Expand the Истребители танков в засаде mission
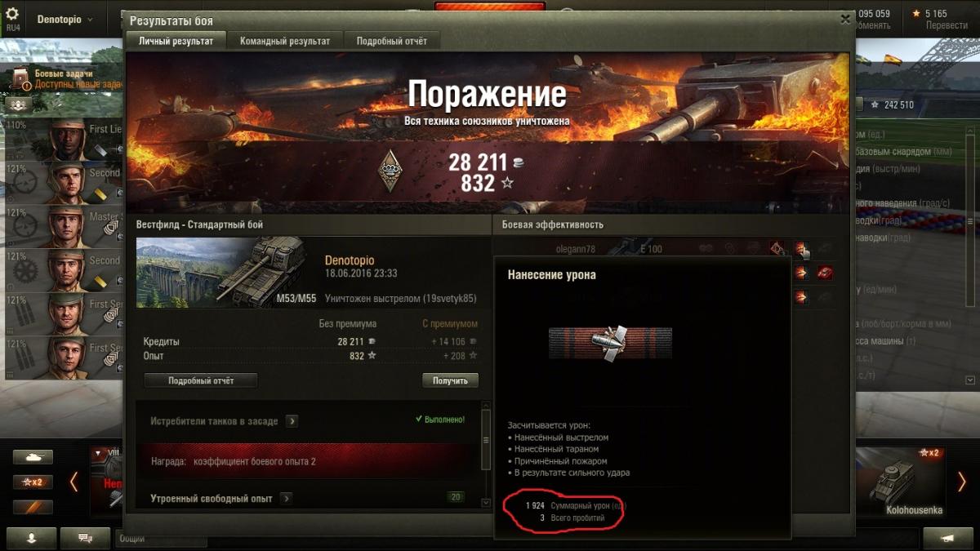 [292, 421]
